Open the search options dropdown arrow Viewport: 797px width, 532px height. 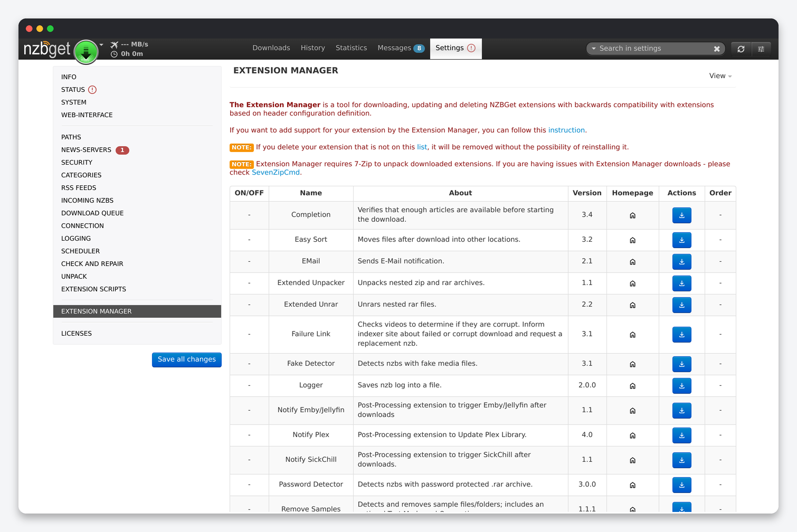click(x=594, y=49)
